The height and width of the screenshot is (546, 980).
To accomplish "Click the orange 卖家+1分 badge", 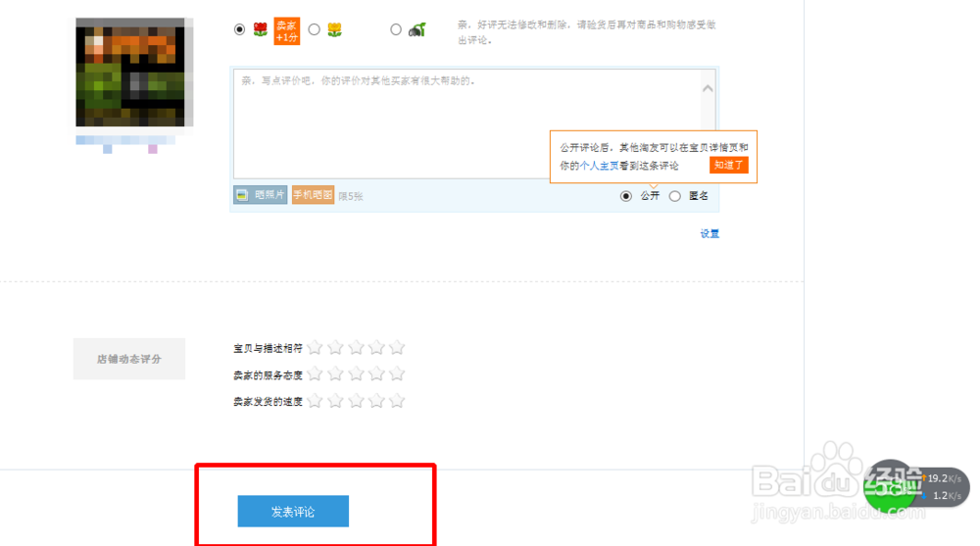I will [287, 30].
